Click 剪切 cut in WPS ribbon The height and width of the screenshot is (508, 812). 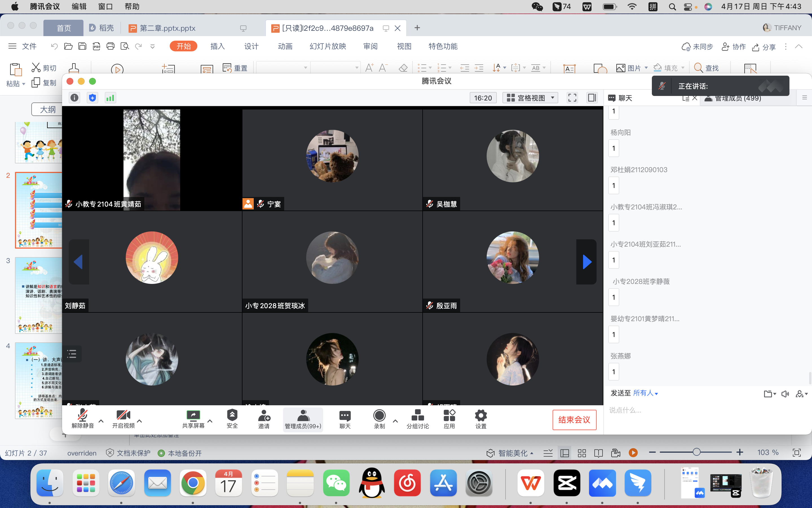coord(44,68)
